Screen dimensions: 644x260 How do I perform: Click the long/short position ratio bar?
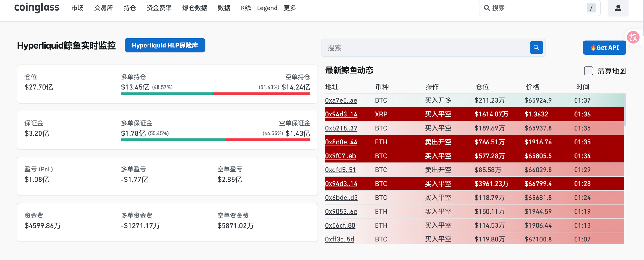click(216, 94)
